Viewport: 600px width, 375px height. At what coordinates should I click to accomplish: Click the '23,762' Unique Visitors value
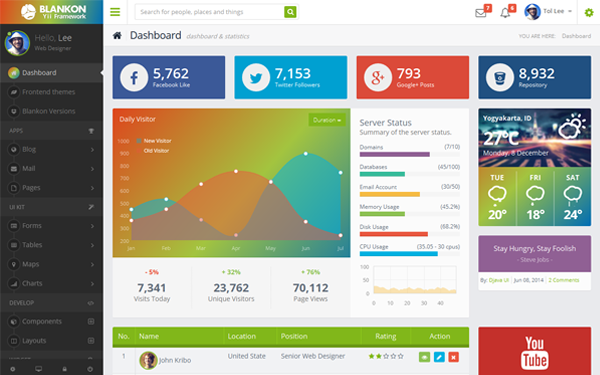[x=231, y=288]
